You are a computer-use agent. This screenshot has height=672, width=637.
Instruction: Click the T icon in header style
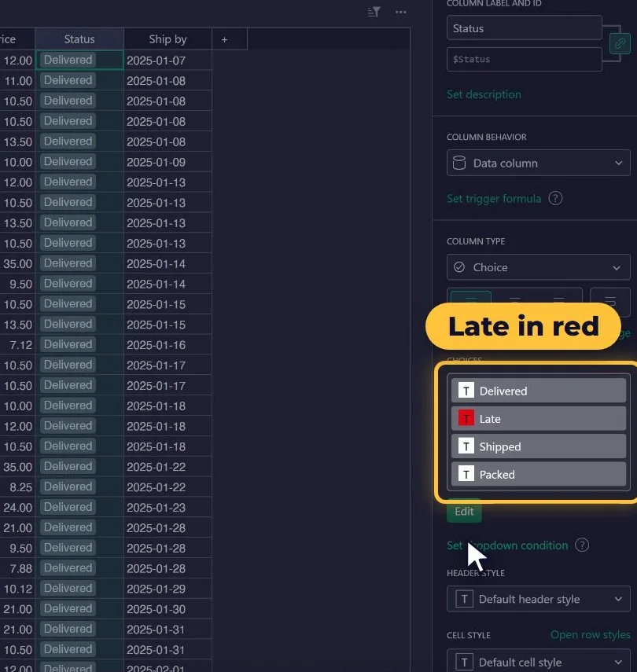tap(464, 599)
